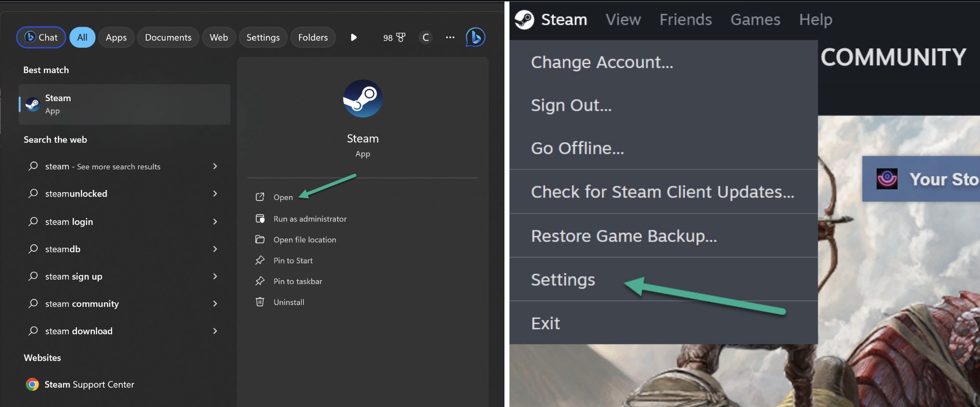
Task: Click the Pin to taskbar pin icon
Action: (260, 281)
